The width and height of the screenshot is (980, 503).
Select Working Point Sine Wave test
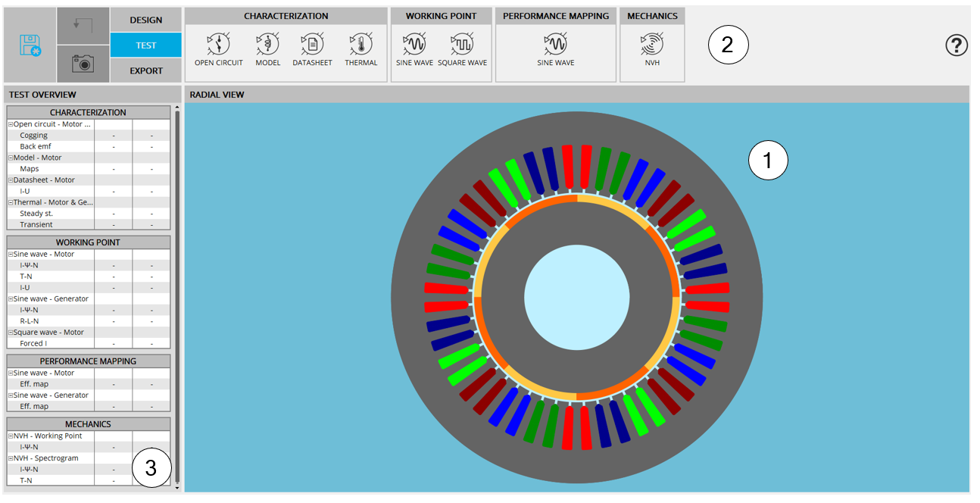click(x=414, y=45)
